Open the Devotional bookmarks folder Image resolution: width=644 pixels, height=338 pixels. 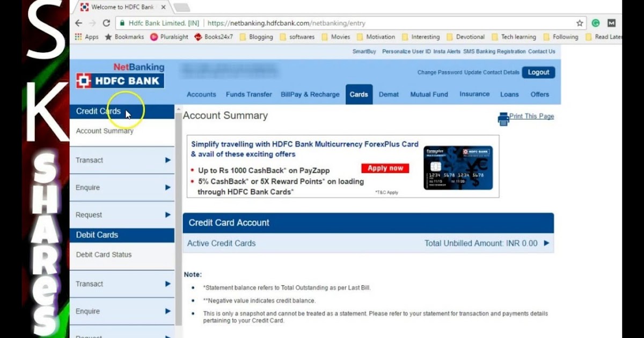[465, 37]
